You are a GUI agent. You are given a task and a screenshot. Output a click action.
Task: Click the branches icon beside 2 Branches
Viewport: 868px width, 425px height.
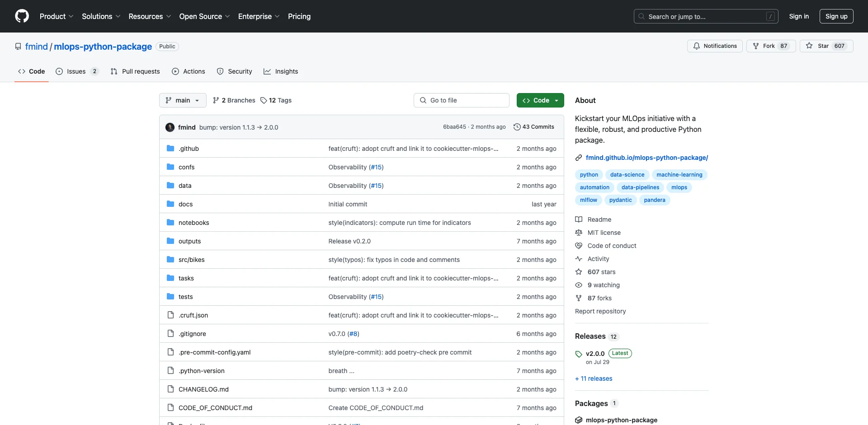pyautogui.click(x=216, y=100)
